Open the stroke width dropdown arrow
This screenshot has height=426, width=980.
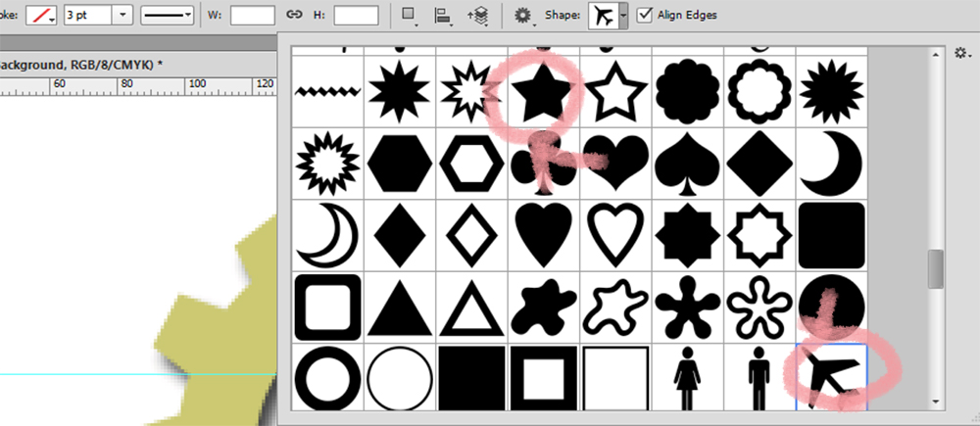pos(122,16)
